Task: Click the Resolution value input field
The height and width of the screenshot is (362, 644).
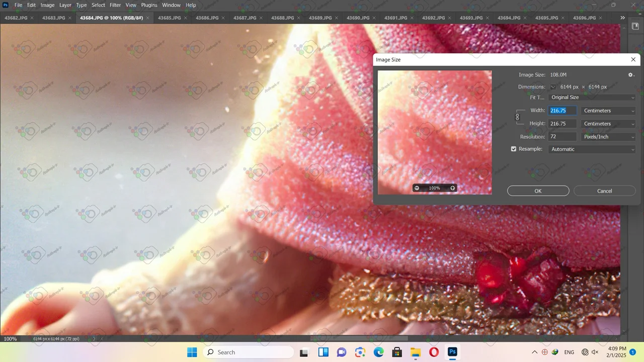Action: click(562, 137)
